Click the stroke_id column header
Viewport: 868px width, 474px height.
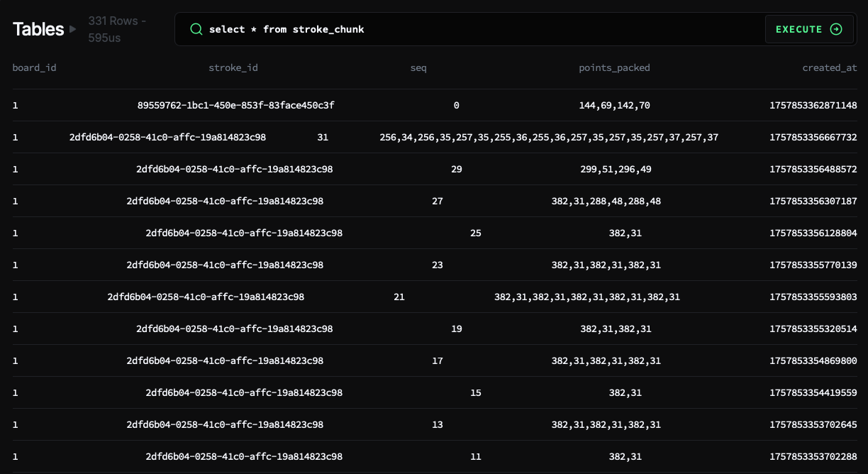[x=233, y=68]
